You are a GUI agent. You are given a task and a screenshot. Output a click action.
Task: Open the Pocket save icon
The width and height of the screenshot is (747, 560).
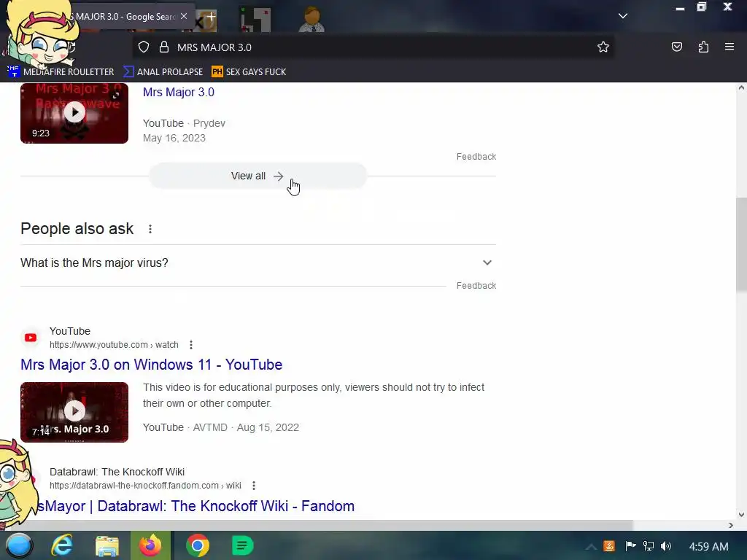tap(676, 47)
